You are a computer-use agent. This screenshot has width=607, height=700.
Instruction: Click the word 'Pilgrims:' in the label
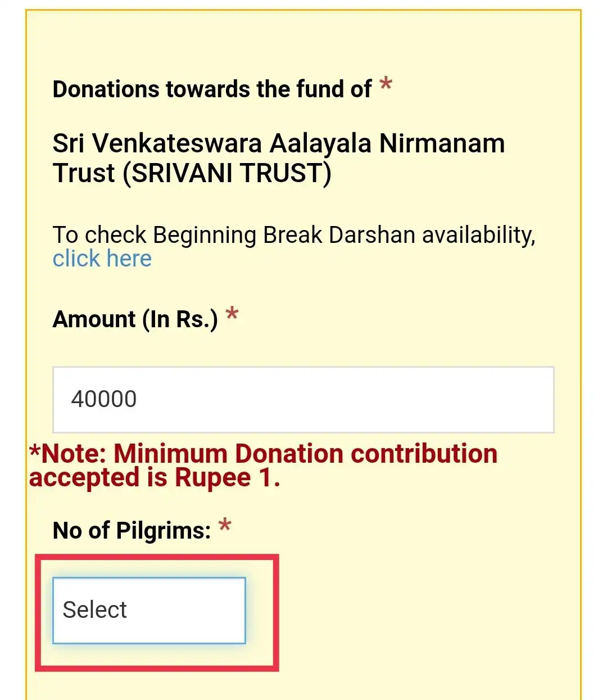click(164, 530)
